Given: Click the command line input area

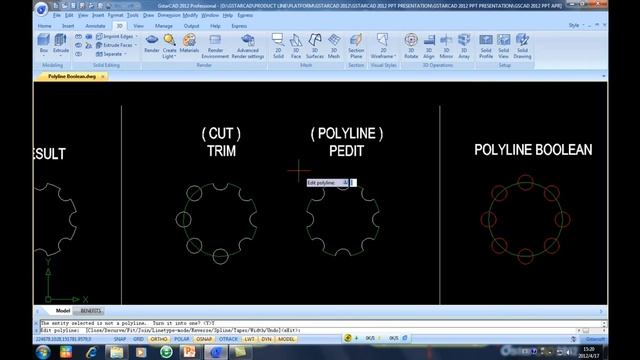Looking at the screenshot, I should (x=309, y=330).
